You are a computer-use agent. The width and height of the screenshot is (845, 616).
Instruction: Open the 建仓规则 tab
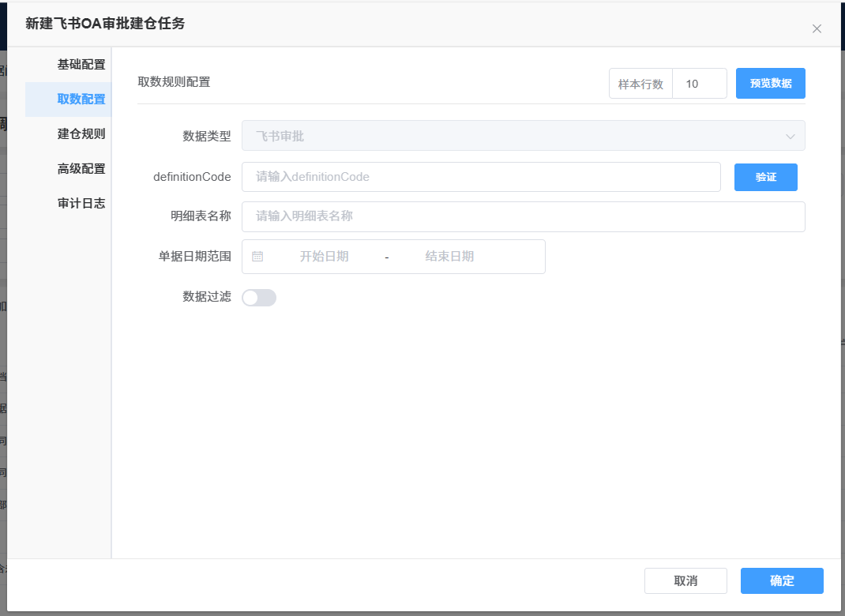pyautogui.click(x=81, y=134)
